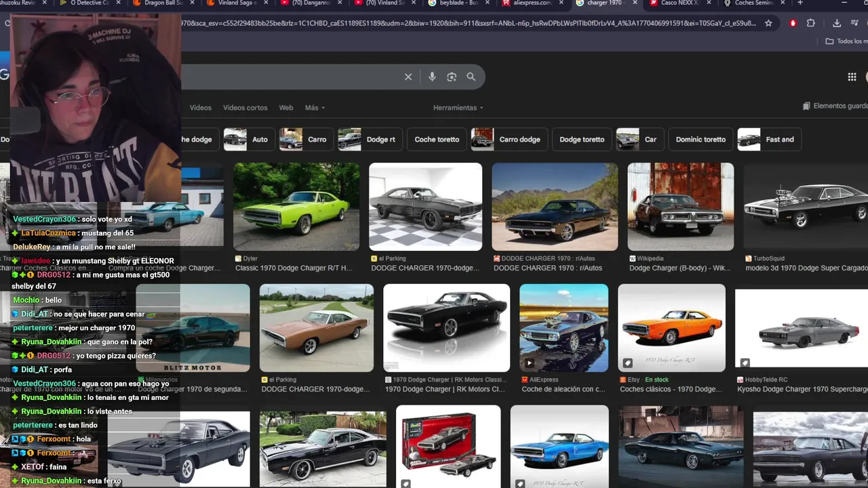Open Google Lens image search icon
The width and height of the screenshot is (868, 488).
(x=452, y=77)
